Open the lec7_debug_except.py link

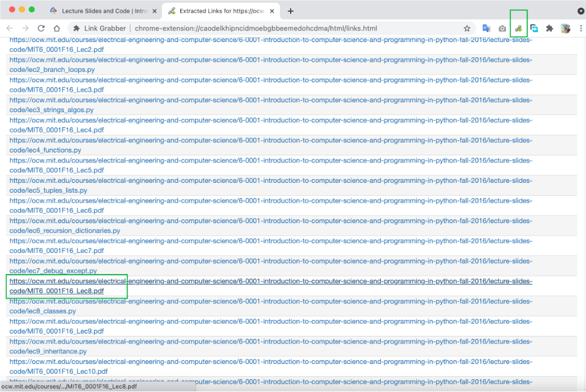271,266
